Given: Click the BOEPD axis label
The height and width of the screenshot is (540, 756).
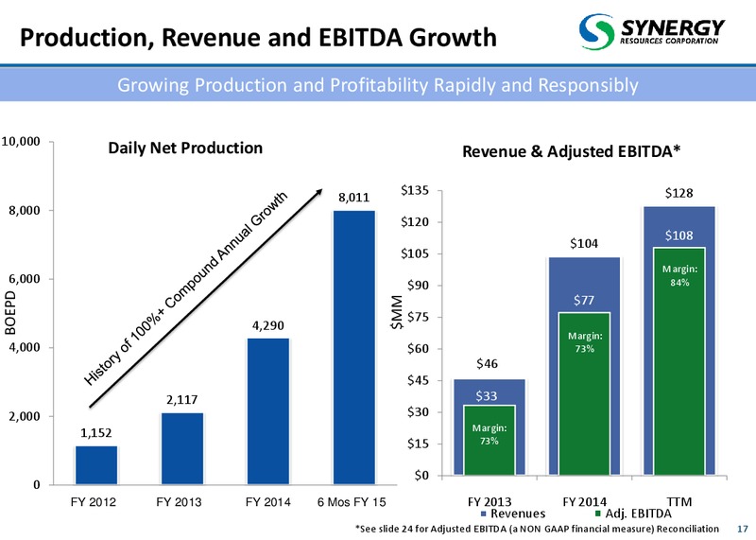Looking at the screenshot, I should click(x=10, y=313).
